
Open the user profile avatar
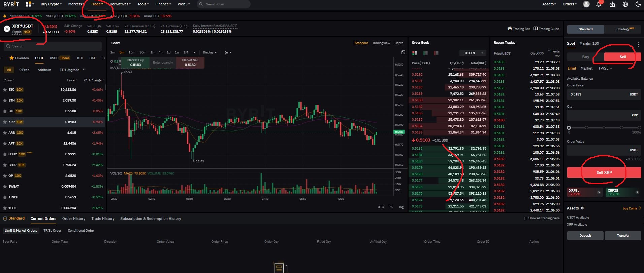coord(586,4)
